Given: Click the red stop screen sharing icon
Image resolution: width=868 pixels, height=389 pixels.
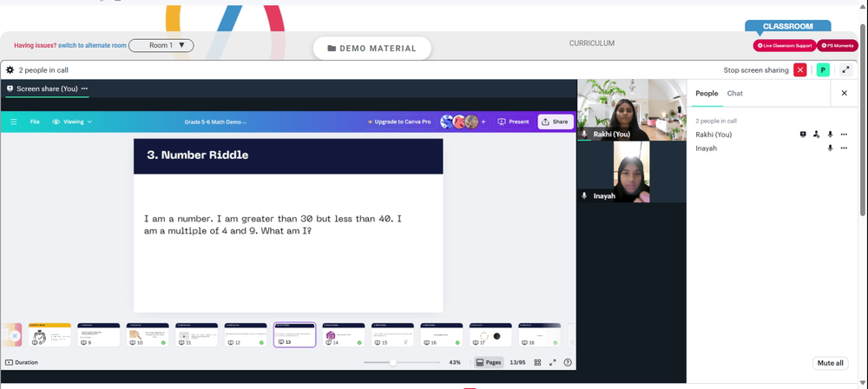Looking at the screenshot, I should (x=800, y=70).
